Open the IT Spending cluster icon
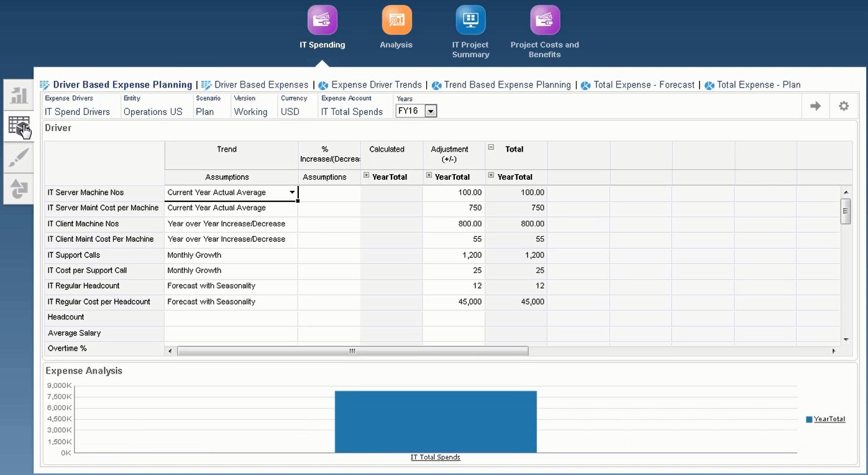 pyautogui.click(x=322, y=20)
